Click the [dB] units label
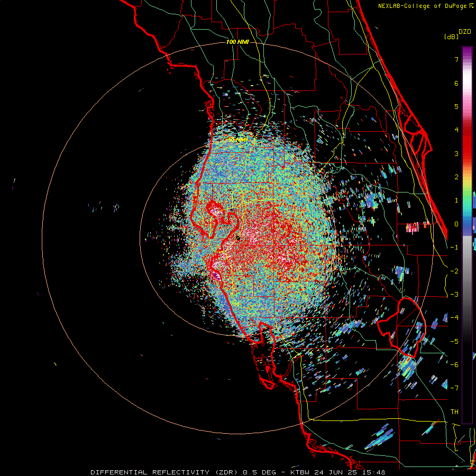The height and width of the screenshot is (476, 476). click(x=452, y=36)
